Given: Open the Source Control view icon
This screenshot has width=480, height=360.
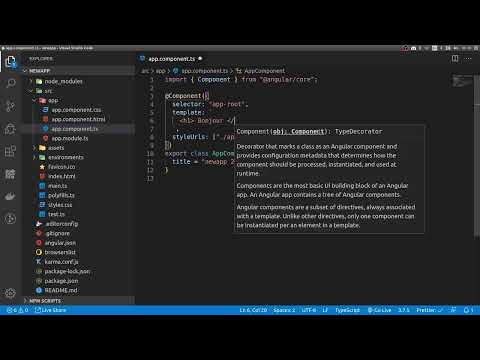Looking at the screenshot, I should tap(11, 106).
